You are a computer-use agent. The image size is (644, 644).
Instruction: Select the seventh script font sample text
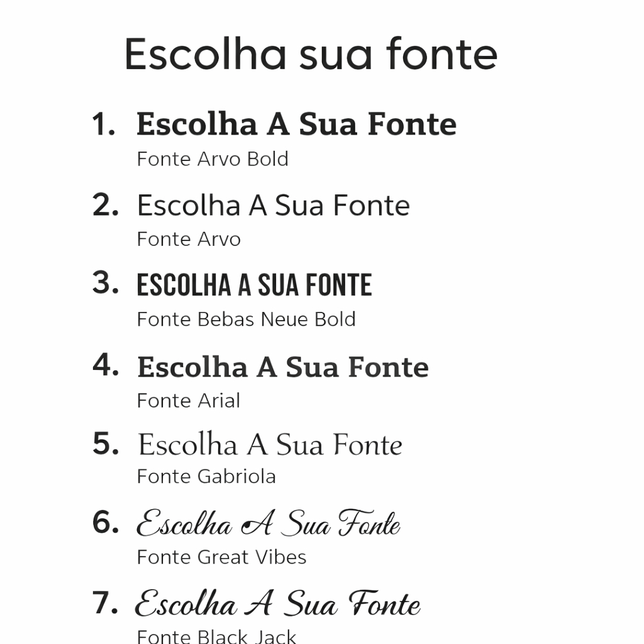[277, 604]
